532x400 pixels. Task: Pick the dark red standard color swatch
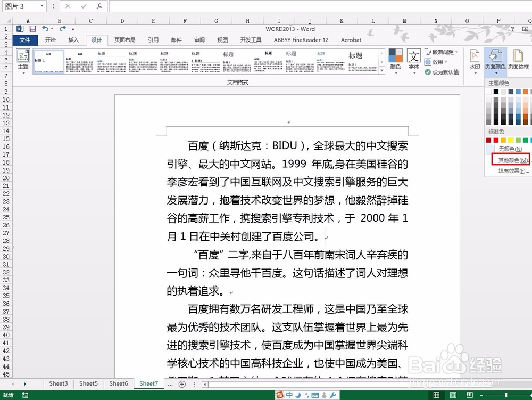tap(488, 140)
